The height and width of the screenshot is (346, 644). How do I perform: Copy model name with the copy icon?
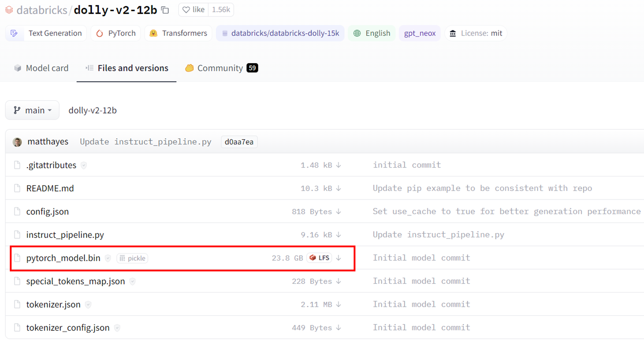(165, 10)
